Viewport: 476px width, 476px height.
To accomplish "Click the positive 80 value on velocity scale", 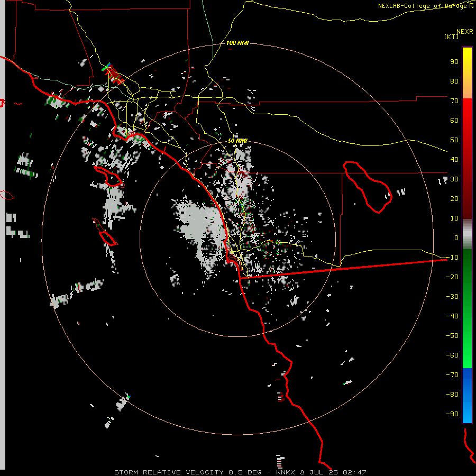I will coord(454,81).
